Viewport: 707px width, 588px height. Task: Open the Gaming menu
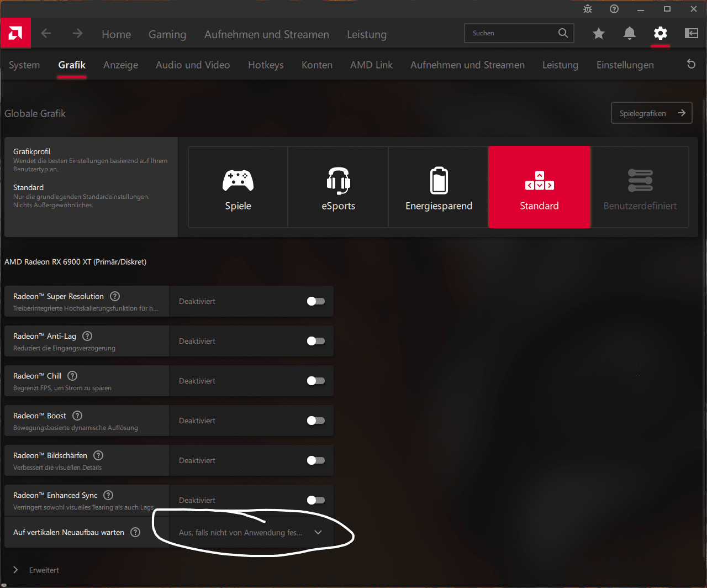(167, 34)
